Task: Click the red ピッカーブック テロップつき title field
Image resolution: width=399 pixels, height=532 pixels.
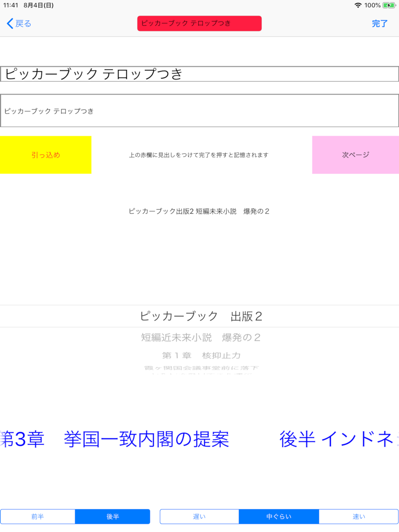Action: pyautogui.click(x=199, y=24)
